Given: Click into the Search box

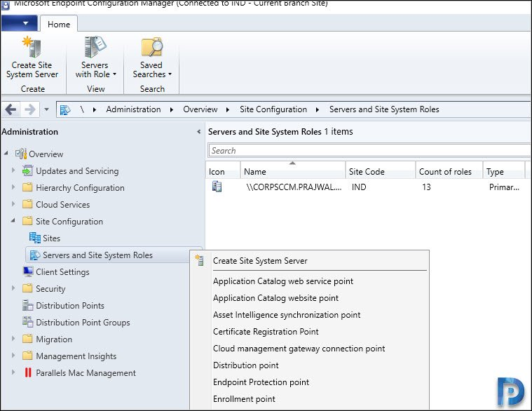Looking at the screenshot, I should pos(369,150).
